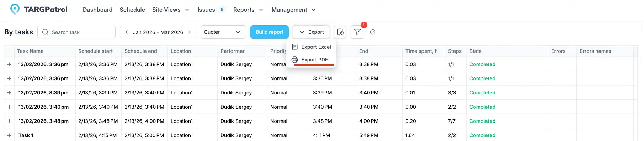The width and height of the screenshot is (644, 141).
Task: Focus the Search task field
Action: [x=76, y=32]
